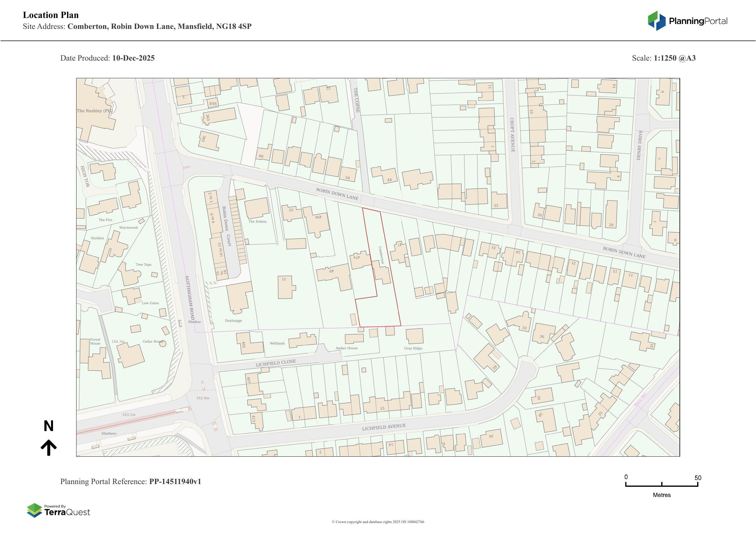This screenshot has width=756, height=534.
Task: Click the Lichfield Avenue road label
Action: click(384, 427)
